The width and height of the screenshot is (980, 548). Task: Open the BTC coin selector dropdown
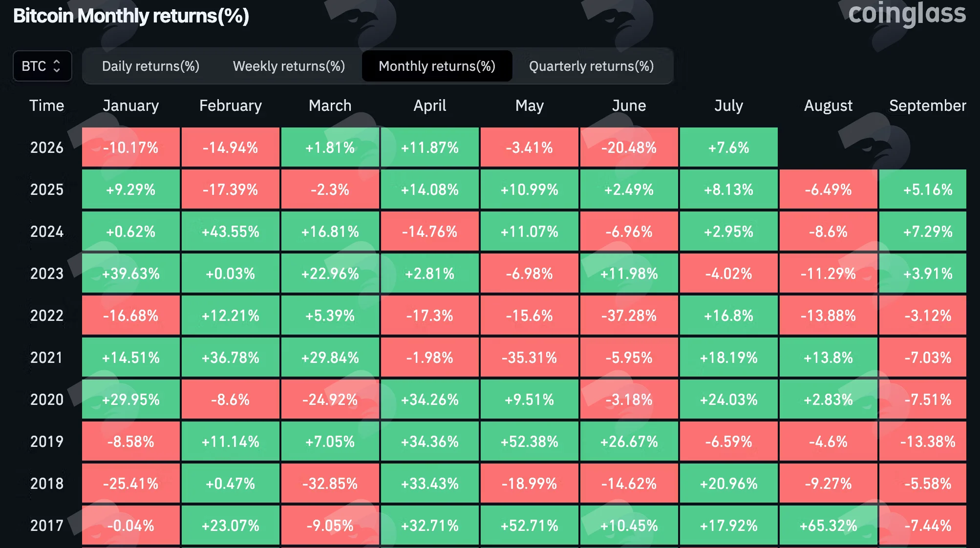pos(42,66)
